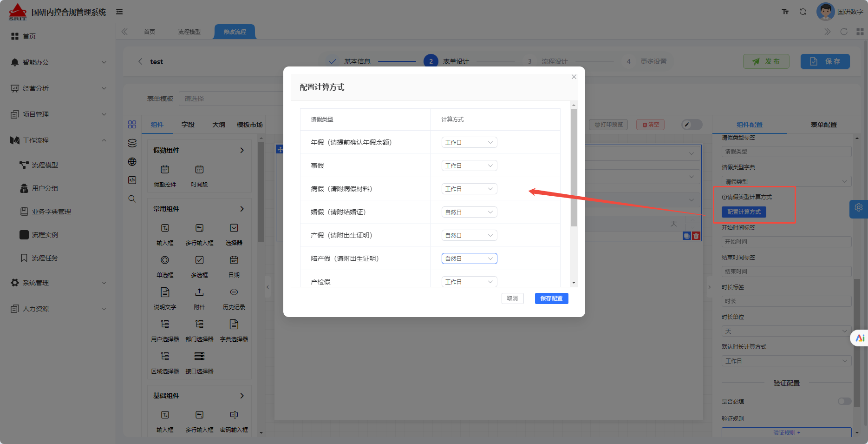Select the 说明文字 component icon
Screen dimensions: 868x444
pos(165,292)
